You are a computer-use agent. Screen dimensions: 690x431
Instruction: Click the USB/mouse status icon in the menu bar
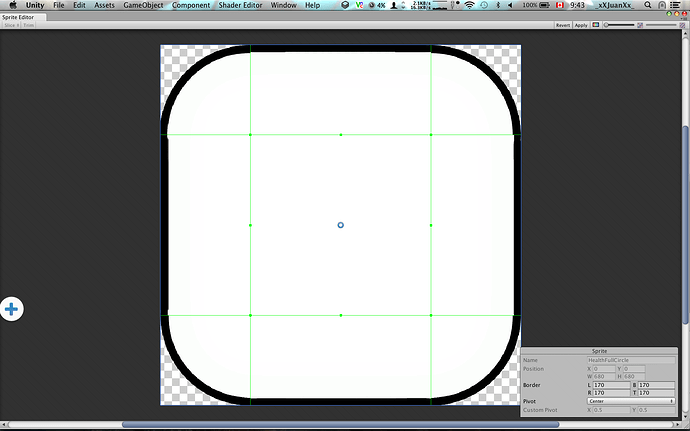pos(455,5)
